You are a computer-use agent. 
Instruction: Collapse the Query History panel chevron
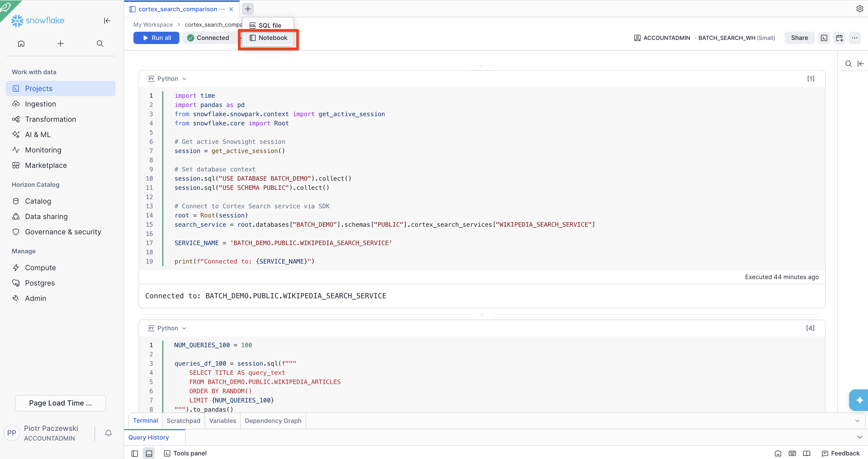coord(859,437)
